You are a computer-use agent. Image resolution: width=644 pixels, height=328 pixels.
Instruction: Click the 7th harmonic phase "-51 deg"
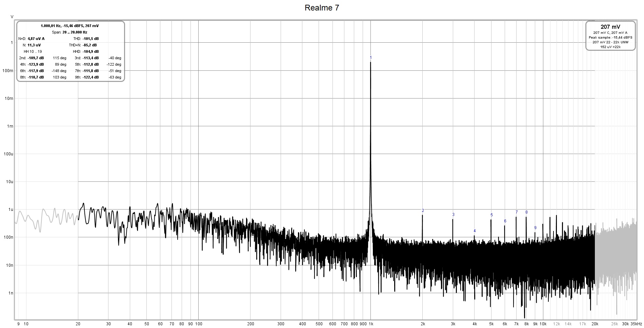[x=115, y=71]
